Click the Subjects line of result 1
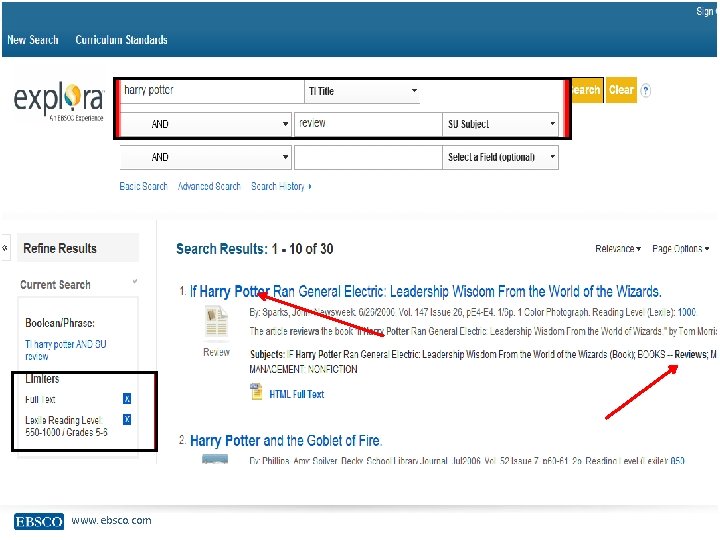Screen dimensions: 720x540 [x=483, y=361]
